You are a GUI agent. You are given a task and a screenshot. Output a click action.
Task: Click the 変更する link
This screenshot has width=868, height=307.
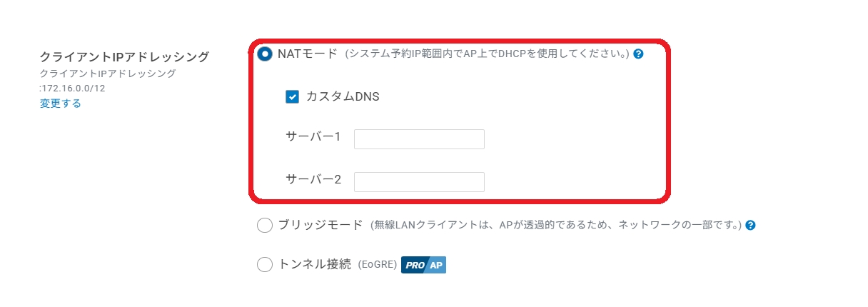click(x=61, y=103)
